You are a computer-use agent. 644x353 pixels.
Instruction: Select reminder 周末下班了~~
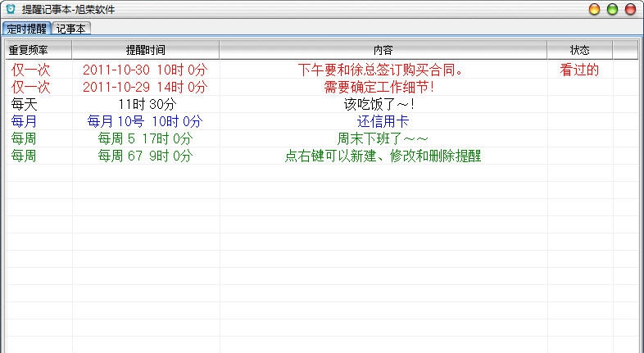(383, 138)
